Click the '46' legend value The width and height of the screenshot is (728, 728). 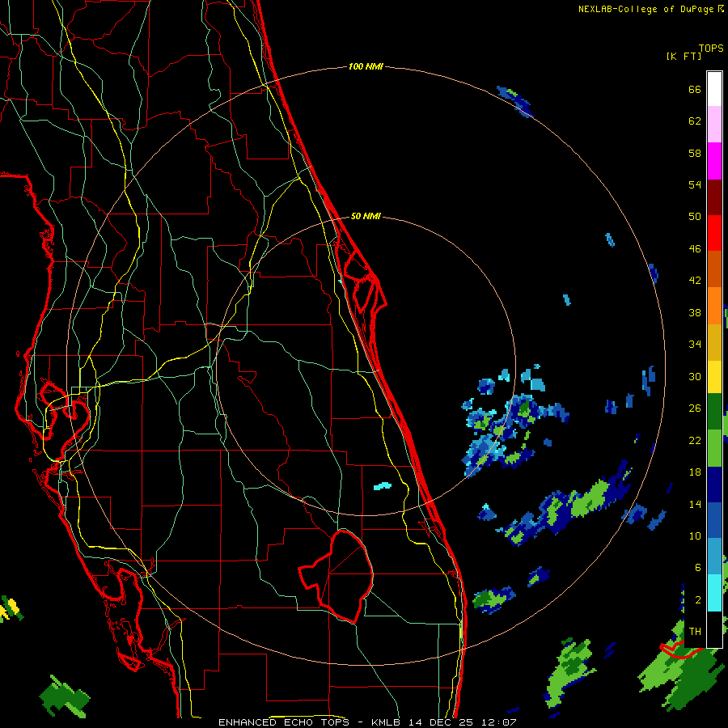695,249
